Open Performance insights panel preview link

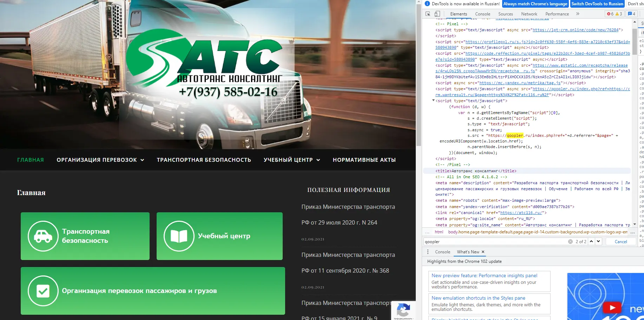(484, 276)
